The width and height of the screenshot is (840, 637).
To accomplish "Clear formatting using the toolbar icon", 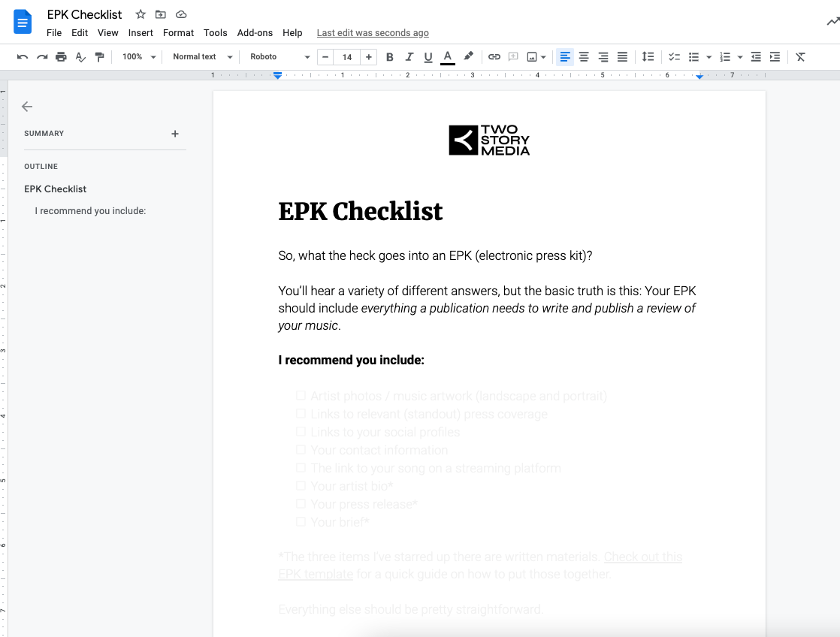I will (x=800, y=57).
